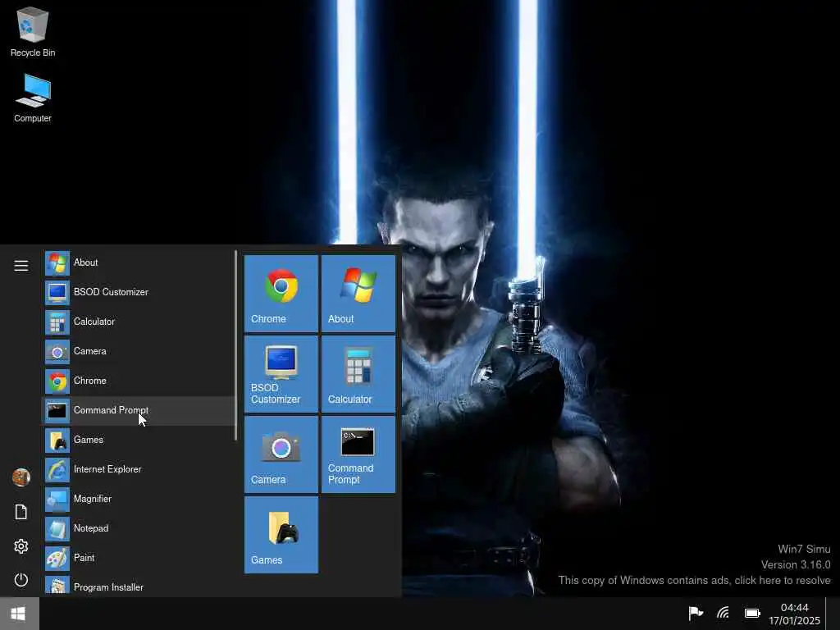Launch Notepad from the app list
The width and height of the screenshot is (840, 630).
tap(138, 529)
